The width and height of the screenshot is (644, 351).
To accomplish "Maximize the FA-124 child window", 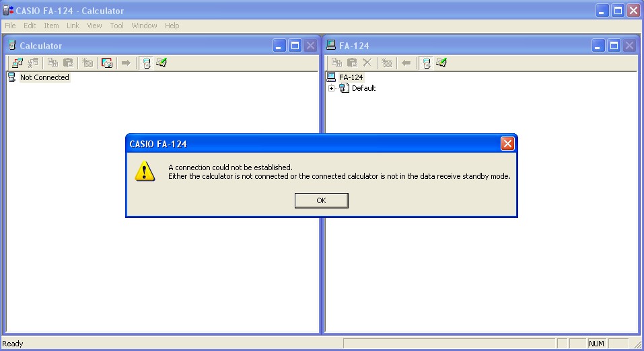I will pos(614,46).
